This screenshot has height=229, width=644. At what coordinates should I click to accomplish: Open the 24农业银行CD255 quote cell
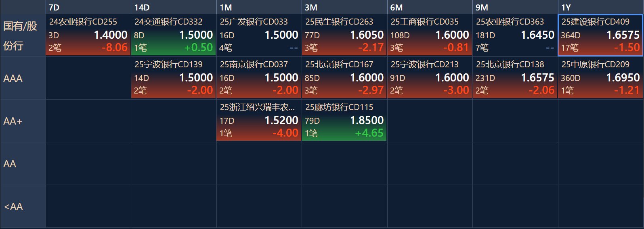[88, 35]
